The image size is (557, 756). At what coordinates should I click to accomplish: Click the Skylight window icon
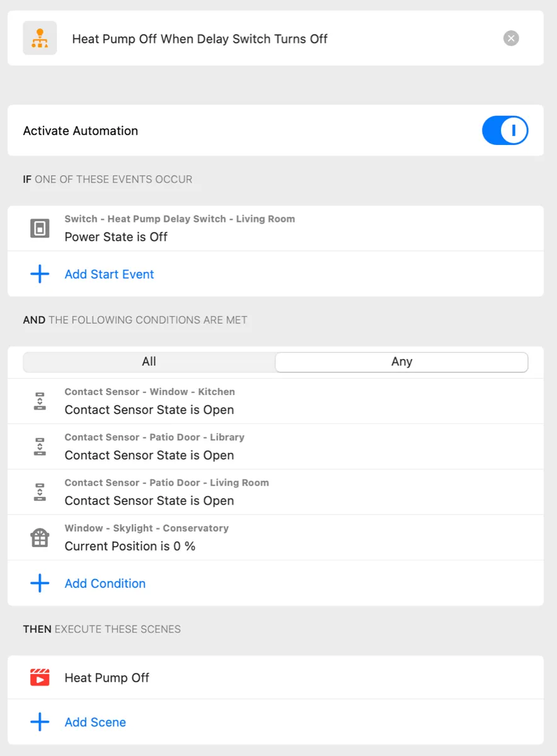[40, 537]
